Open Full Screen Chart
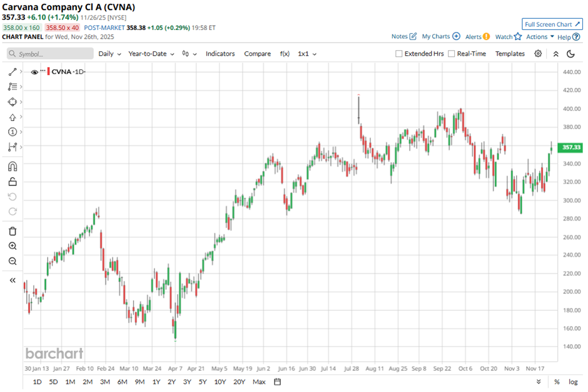The image size is (588, 392). pyautogui.click(x=552, y=24)
